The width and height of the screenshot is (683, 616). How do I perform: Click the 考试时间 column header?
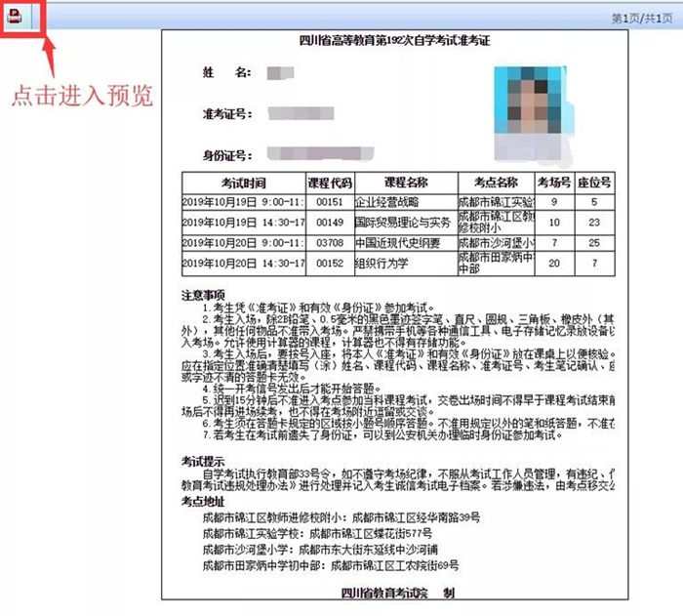coord(244,184)
